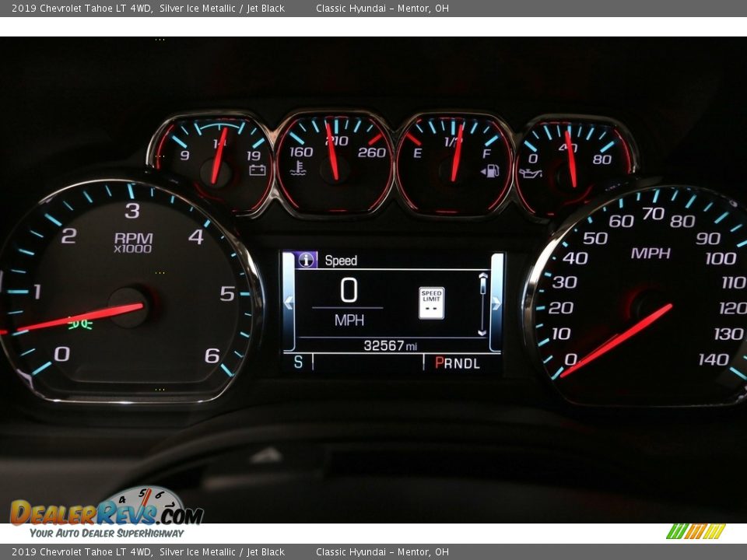Select the red P gear indicator
This screenshot has height=560, width=747.
[439, 362]
